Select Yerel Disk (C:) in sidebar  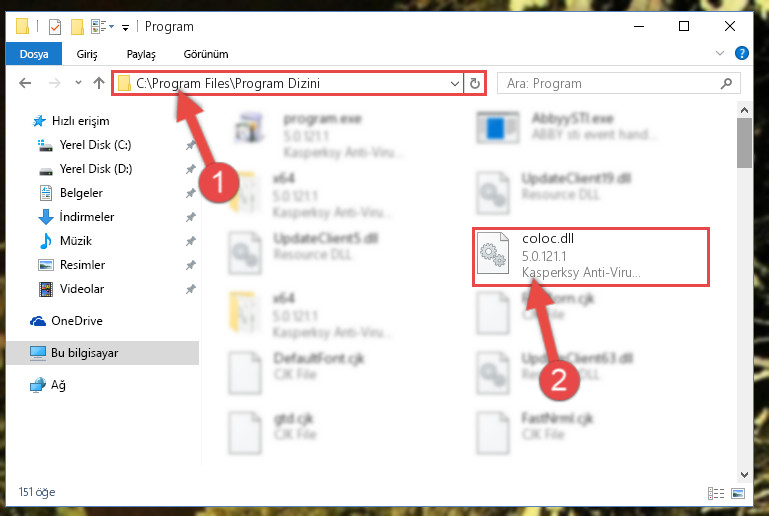[95, 145]
